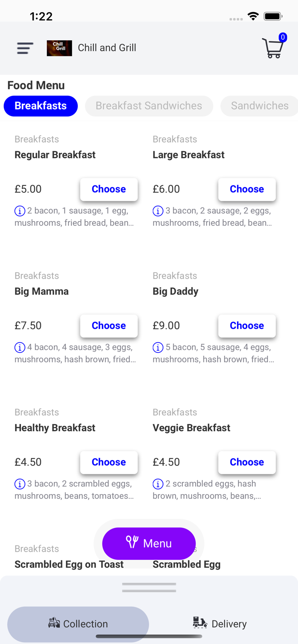This screenshot has height=644, width=298.
Task: Choose the Veggie Breakfast item
Action: point(247,462)
